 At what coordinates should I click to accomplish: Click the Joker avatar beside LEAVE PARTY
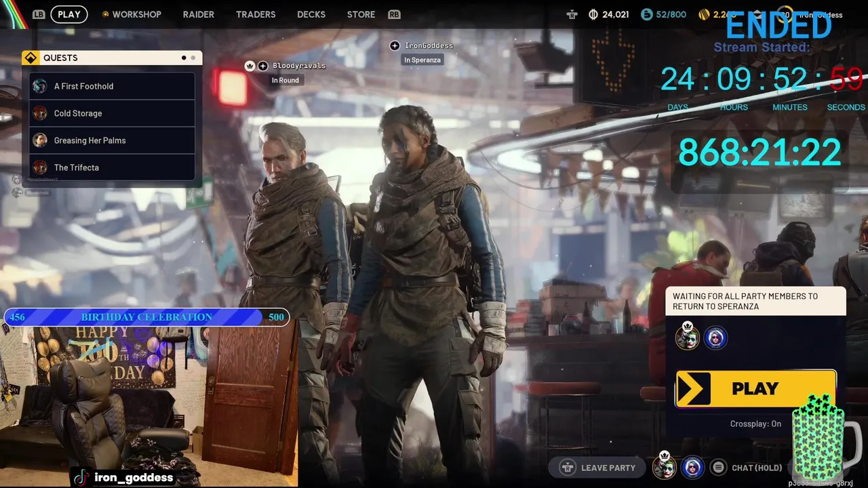[x=665, y=467]
